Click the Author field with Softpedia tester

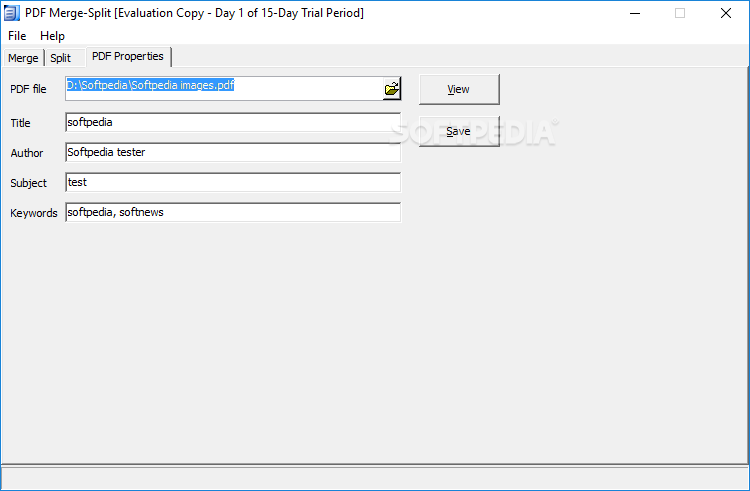233,153
